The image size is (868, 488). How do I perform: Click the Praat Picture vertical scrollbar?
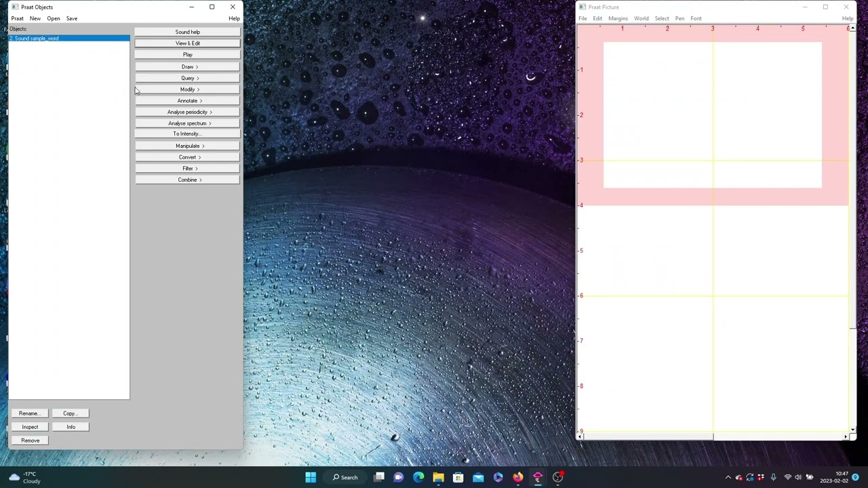pos(852,228)
